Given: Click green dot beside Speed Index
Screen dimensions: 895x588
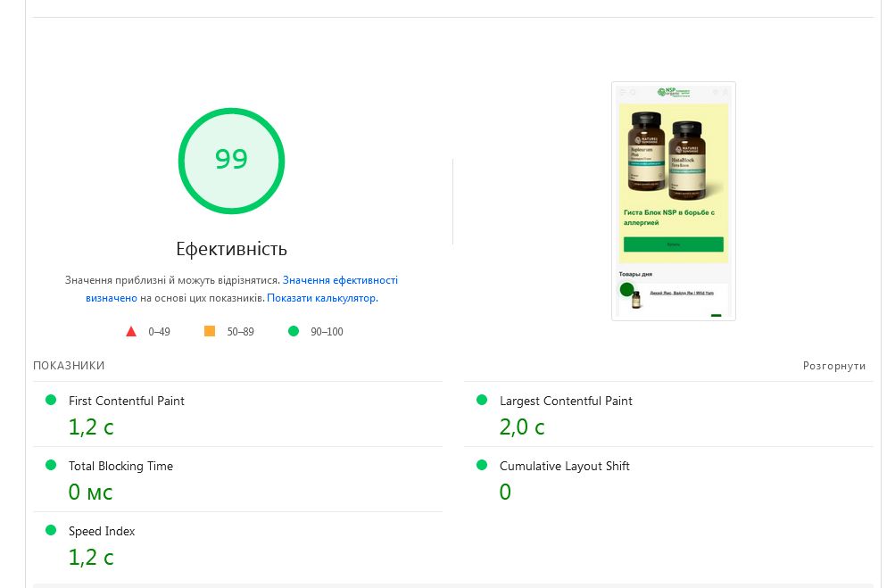Looking at the screenshot, I should 51,530.
